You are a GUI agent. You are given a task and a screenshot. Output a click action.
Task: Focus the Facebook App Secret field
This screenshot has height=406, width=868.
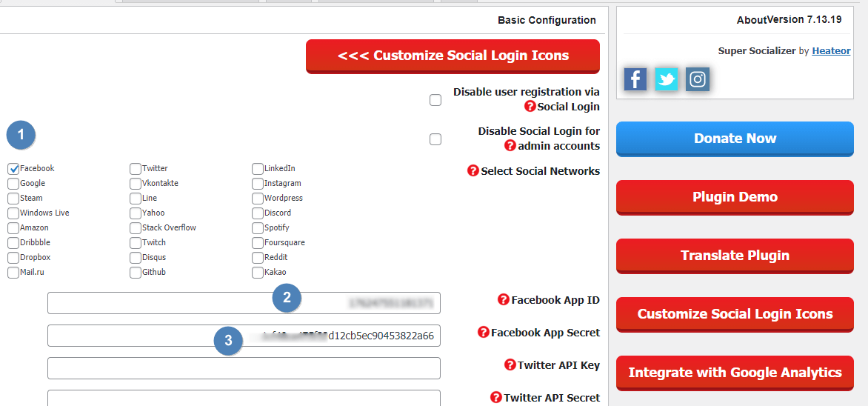[x=244, y=336]
